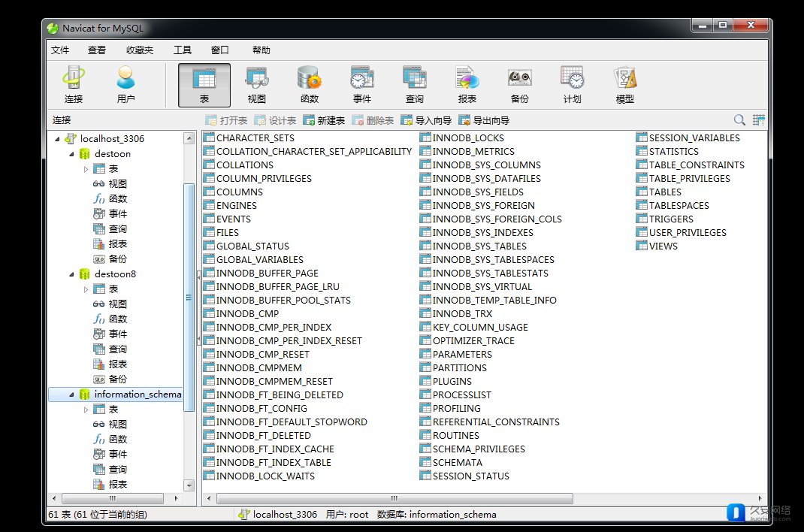Expand the 表 node under destoon8
Image resolution: width=804 pixels, height=532 pixels.
[x=86, y=289]
